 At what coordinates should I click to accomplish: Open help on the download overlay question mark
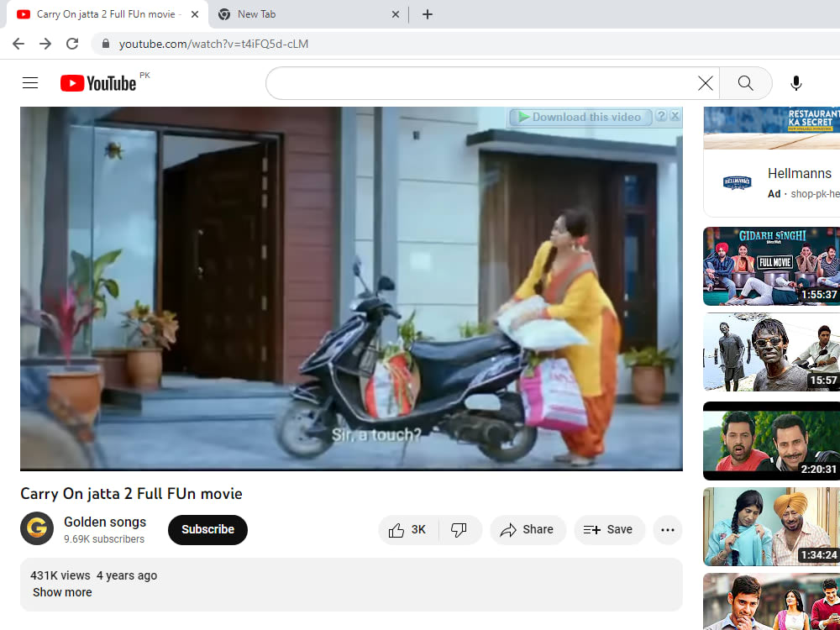pyautogui.click(x=661, y=116)
